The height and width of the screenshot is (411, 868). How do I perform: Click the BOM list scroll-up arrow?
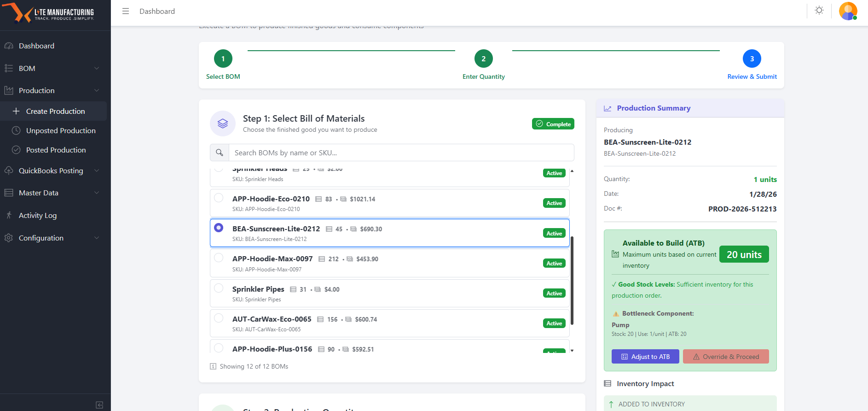[x=572, y=171]
